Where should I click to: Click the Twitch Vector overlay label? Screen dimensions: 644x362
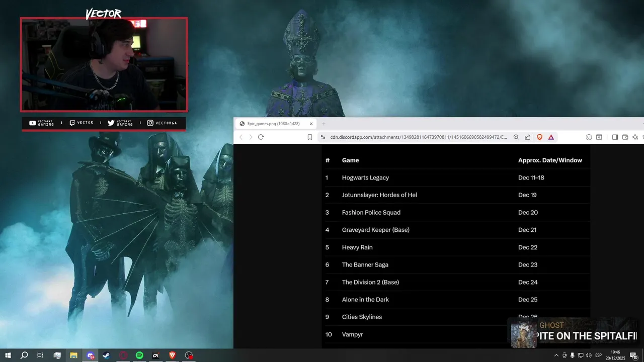pyautogui.click(x=82, y=123)
